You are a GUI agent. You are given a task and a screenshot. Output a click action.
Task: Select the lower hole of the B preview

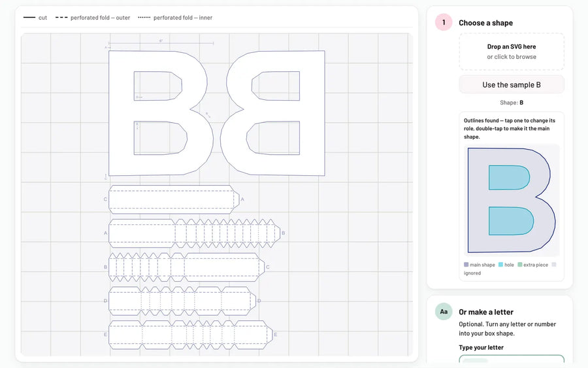(x=511, y=221)
